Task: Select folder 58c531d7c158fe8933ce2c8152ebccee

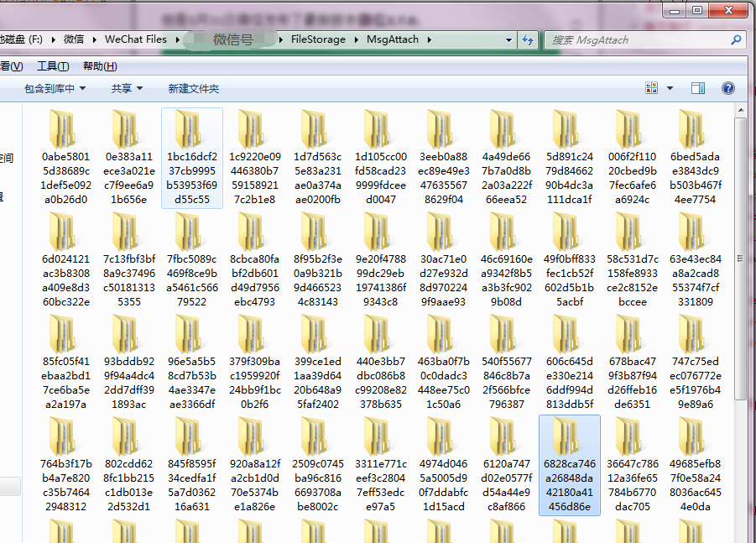Action: [x=632, y=260]
